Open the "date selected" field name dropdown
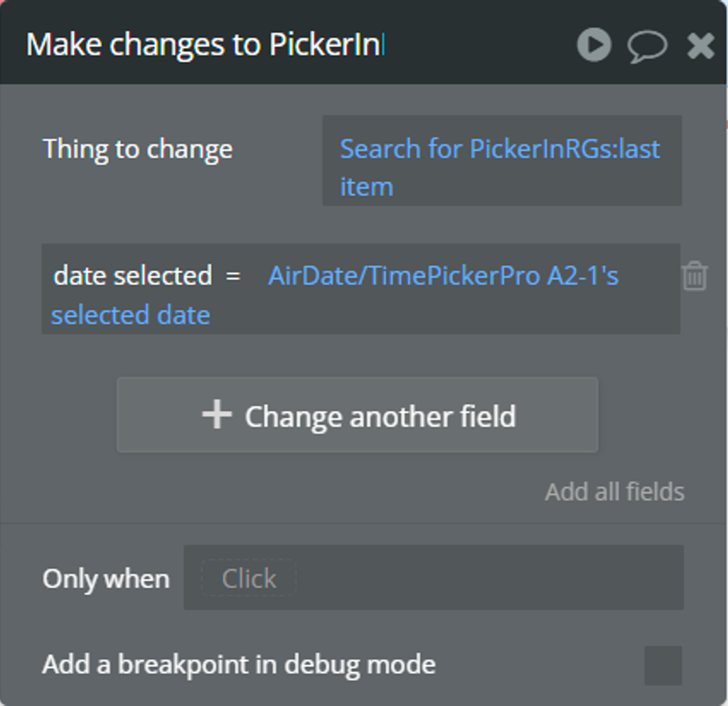The height and width of the screenshot is (706, 728). pyautogui.click(x=133, y=276)
